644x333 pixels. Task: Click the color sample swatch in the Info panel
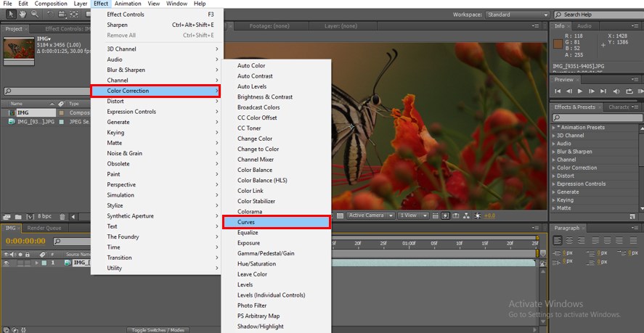[x=558, y=44]
